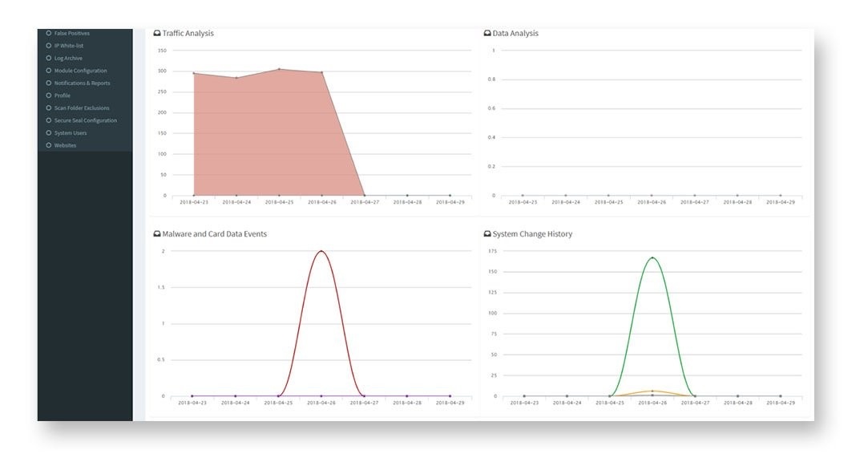Viewport: 868px width, 454px height.
Task: Click the Malware and Card Data Events icon
Action: pos(157,234)
